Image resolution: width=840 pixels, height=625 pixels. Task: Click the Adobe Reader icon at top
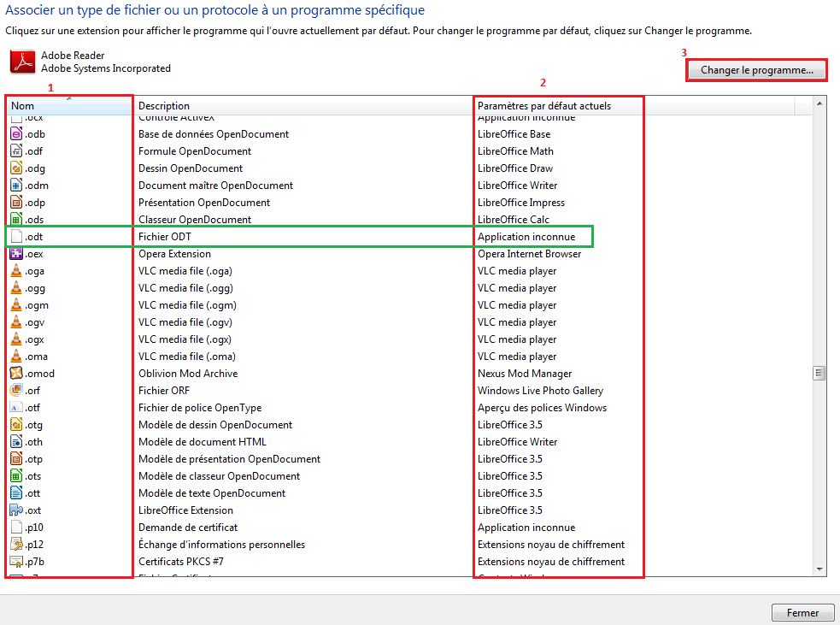click(x=22, y=62)
